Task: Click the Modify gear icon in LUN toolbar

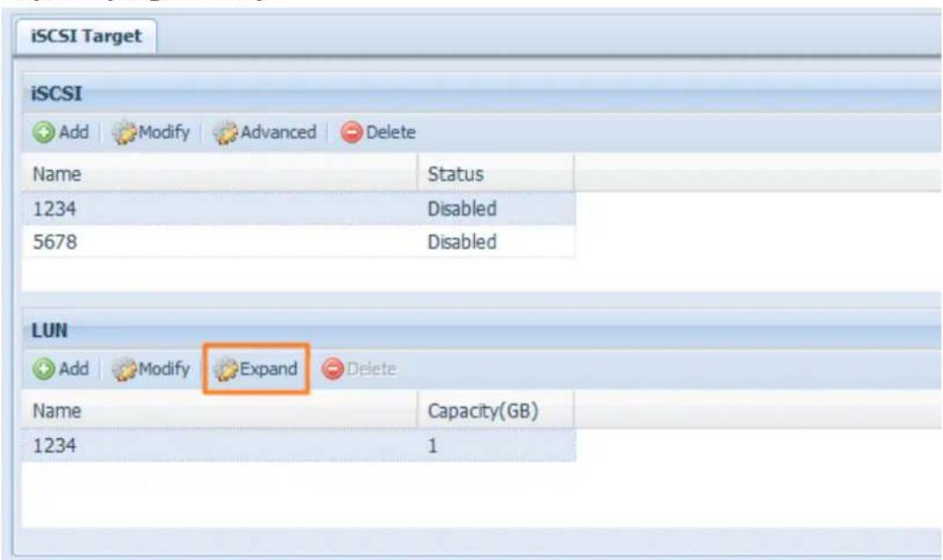Action: pyautogui.click(x=124, y=369)
